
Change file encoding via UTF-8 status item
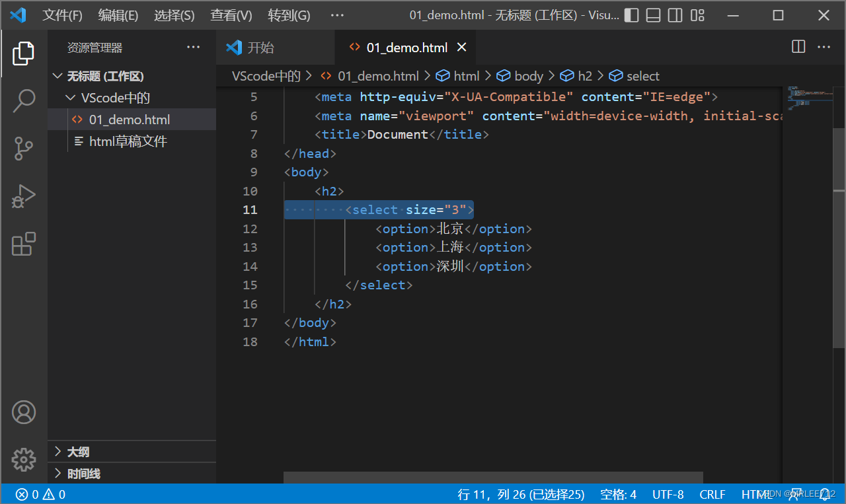coord(668,494)
